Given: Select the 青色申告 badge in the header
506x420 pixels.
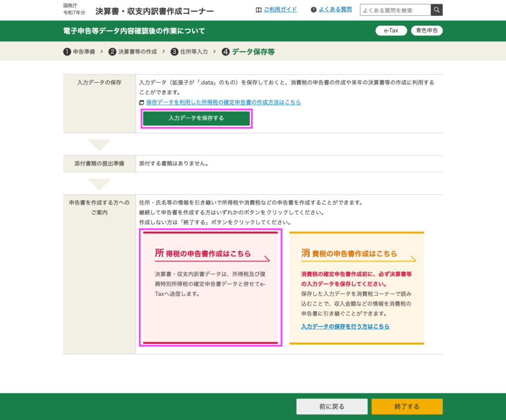Looking at the screenshot, I should (x=426, y=31).
